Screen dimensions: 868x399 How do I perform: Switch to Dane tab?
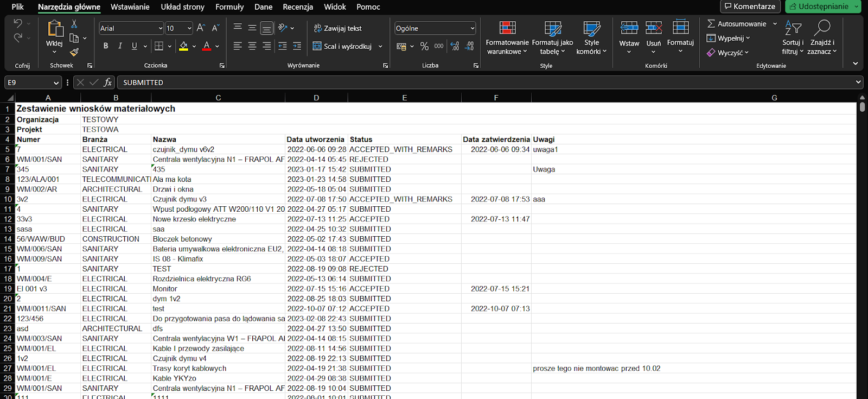pyautogui.click(x=264, y=7)
